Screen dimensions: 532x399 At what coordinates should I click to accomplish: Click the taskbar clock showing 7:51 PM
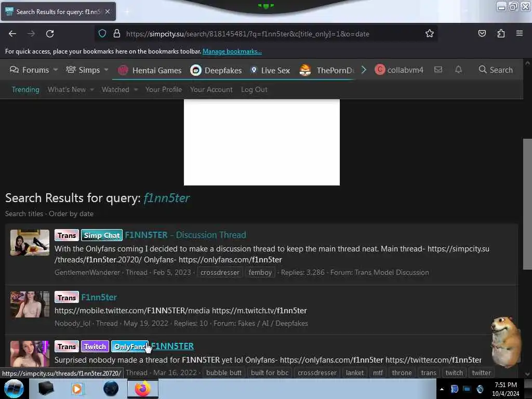(506, 389)
